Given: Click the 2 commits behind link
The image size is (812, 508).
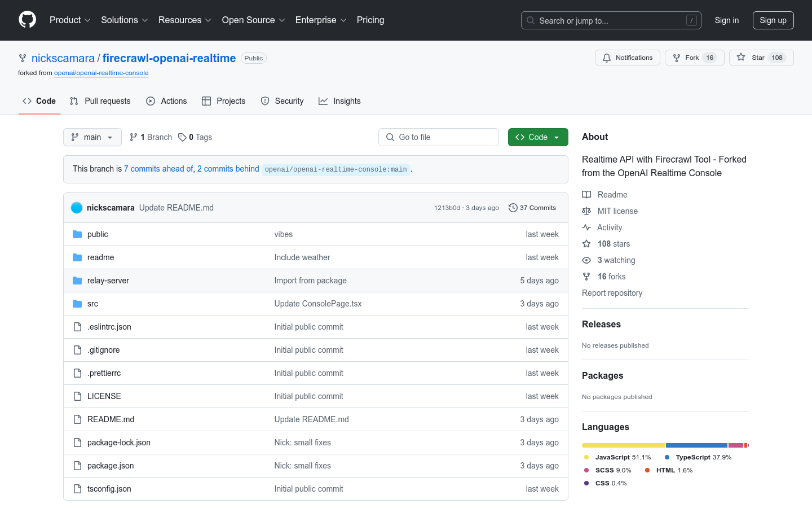Looking at the screenshot, I should [x=228, y=169].
